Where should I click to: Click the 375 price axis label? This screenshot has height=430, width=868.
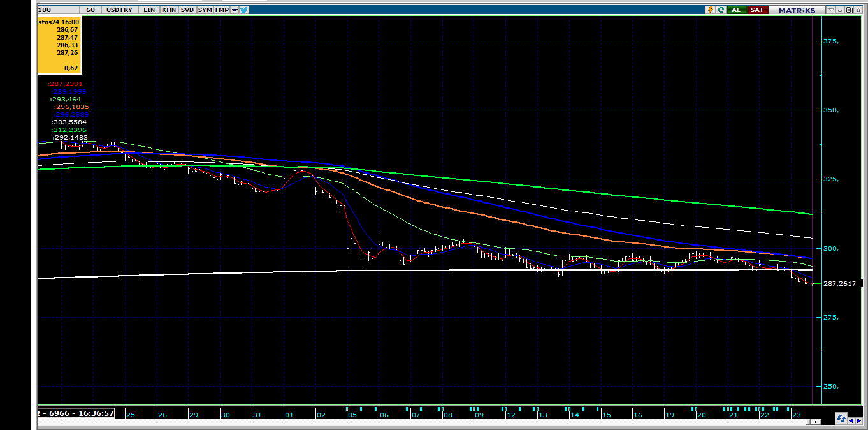pos(830,41)
